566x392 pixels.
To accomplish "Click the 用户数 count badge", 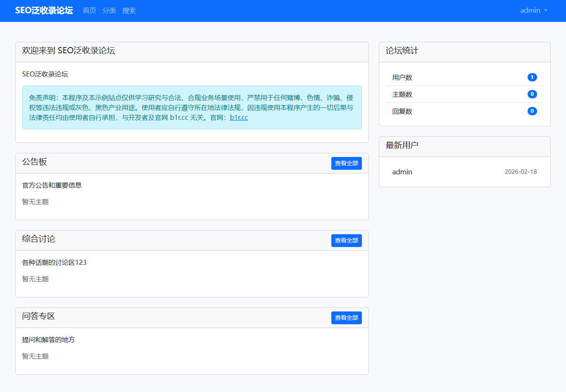I will 532,77.
